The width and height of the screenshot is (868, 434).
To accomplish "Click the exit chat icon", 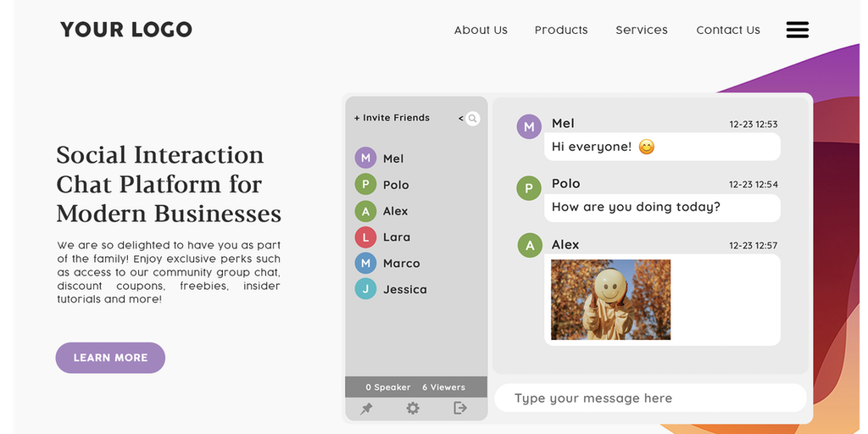I will pos(460,409).
